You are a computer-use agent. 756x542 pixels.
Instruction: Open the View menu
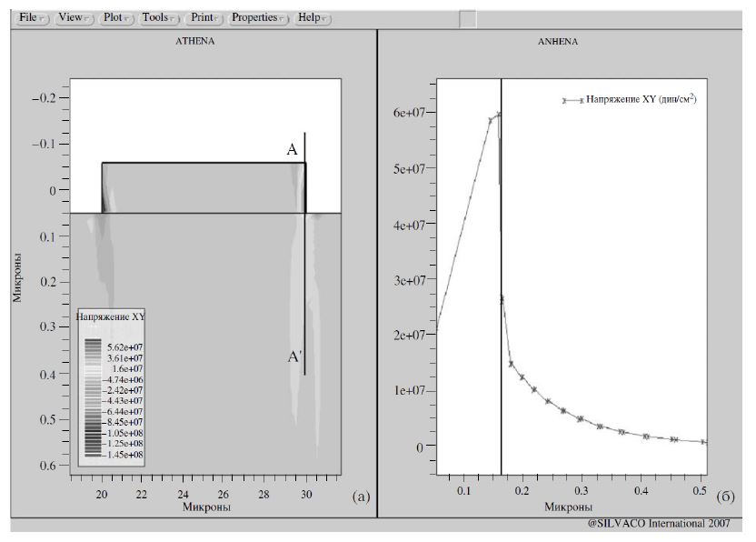click(73, 17)
